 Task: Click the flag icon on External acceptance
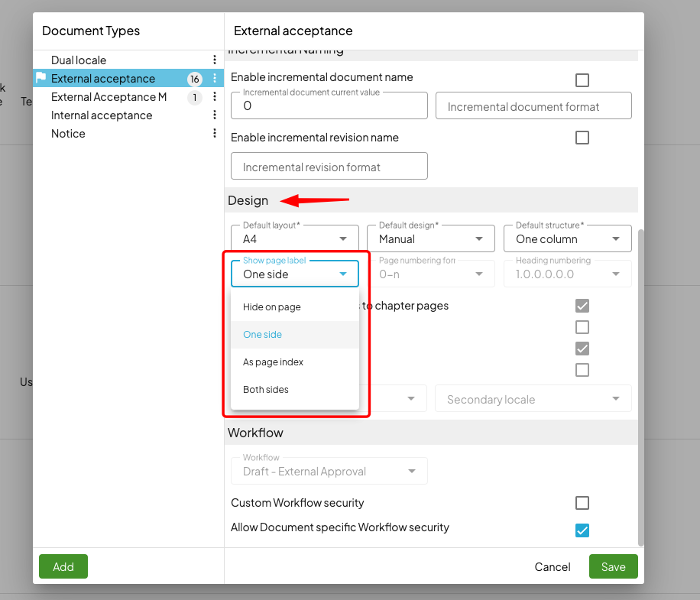[43, 78]
